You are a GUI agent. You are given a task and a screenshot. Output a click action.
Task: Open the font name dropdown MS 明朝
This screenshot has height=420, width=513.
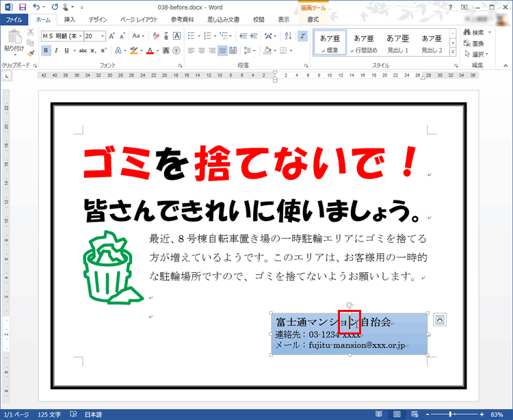point(81,36)
